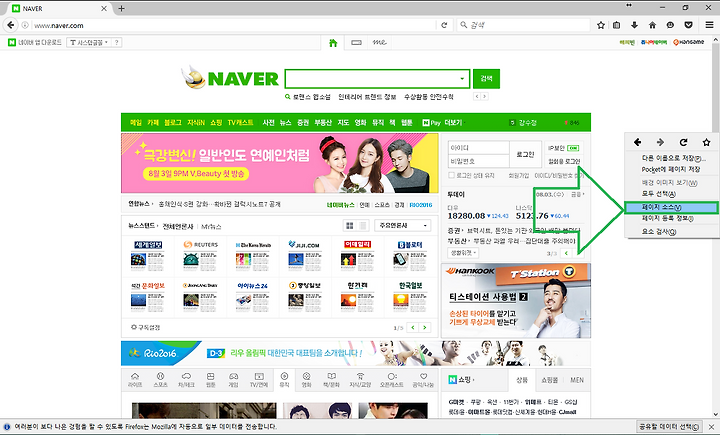Image resolution: width=720 pixels, height=435 pixels.
Task: Open the 메일 link in the green bar
Action: point(136,123)
